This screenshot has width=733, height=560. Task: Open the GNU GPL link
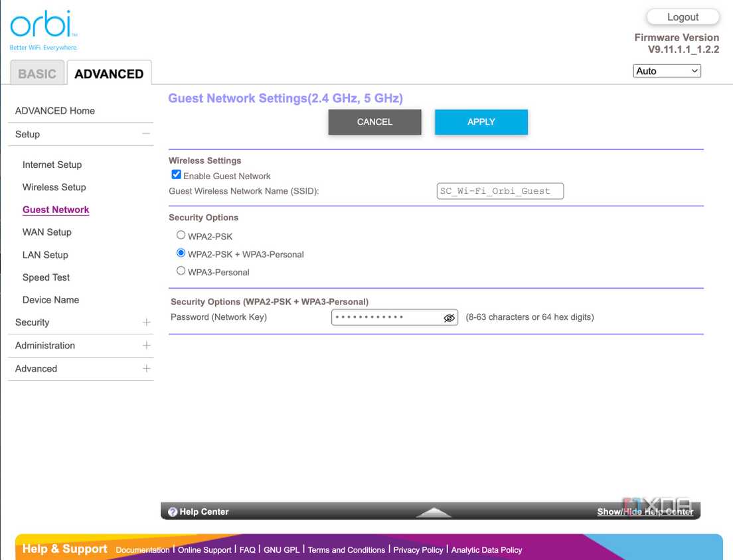tap(282, 550)
